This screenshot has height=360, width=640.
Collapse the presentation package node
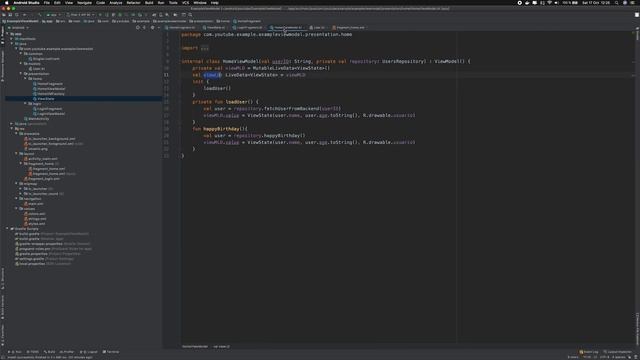coord(21,73)
